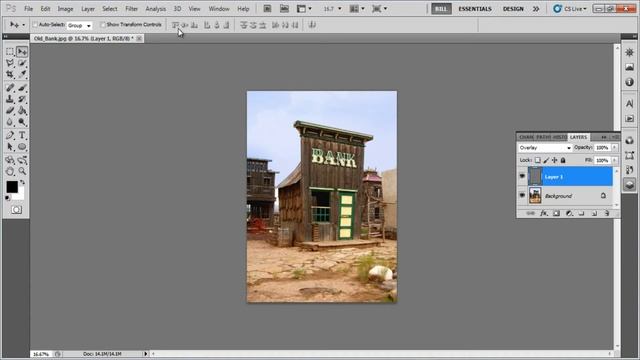The image size is (640, 360).
Task: Create a new group folder icon
Action: [x=582, y=213]
